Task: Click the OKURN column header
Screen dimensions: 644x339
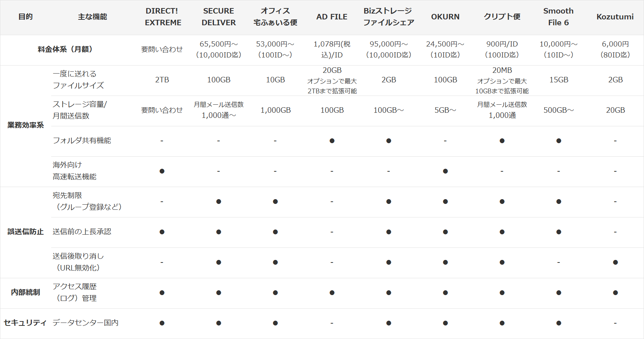Action: pos(445,17)
